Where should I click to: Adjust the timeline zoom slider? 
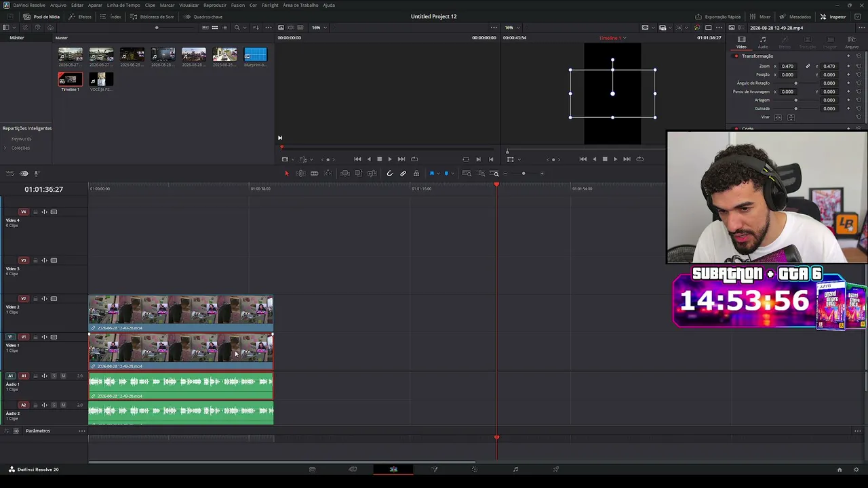coord(524,174)
